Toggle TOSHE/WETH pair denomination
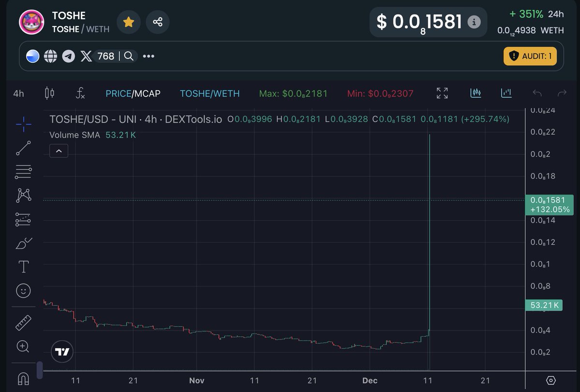 pos(210,94)
